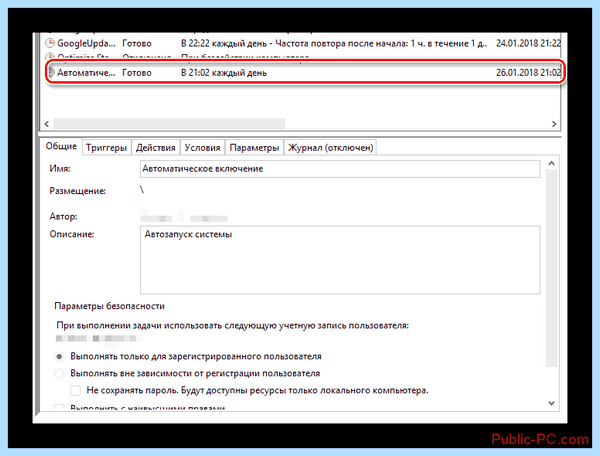The height and width of the screenshot is (456, 600).
Task: Click the details pane down scroll arrow
Action: [x=551, y=403]
